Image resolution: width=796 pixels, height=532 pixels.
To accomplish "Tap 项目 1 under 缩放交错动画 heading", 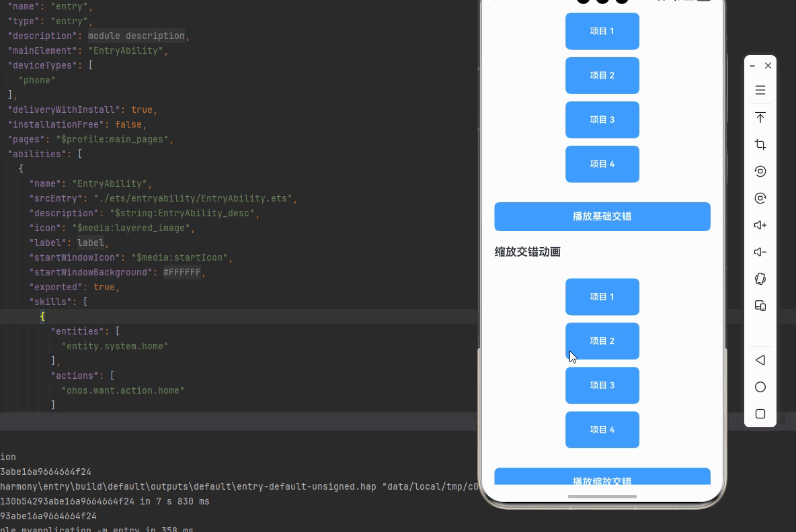I will coord(602,297).
